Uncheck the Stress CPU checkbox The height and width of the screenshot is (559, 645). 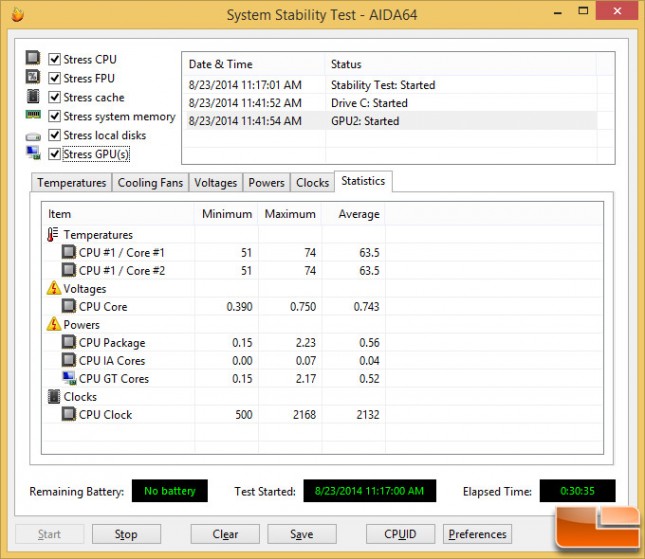(54, 59)
